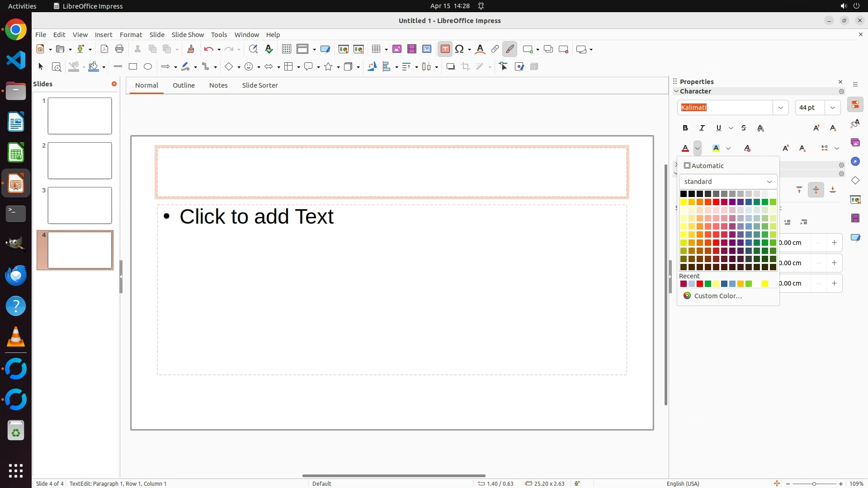868x488 pixels.
Task: Click the Insert Table icon
Action: coord(376,49)
